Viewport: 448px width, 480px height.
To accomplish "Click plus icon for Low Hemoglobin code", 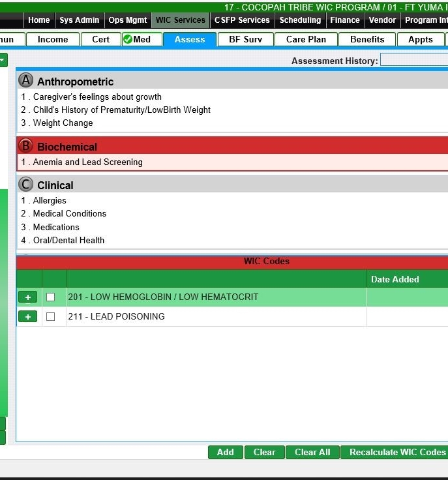I will click(27, 297).
